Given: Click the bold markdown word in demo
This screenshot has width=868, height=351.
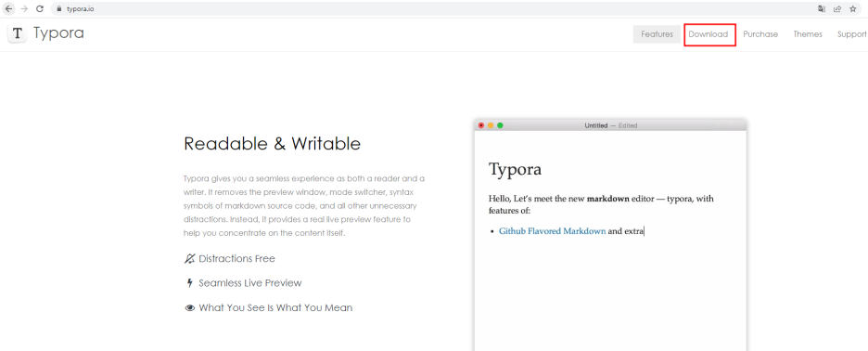Looking at the screenshot, I should (x=607, y=199).
